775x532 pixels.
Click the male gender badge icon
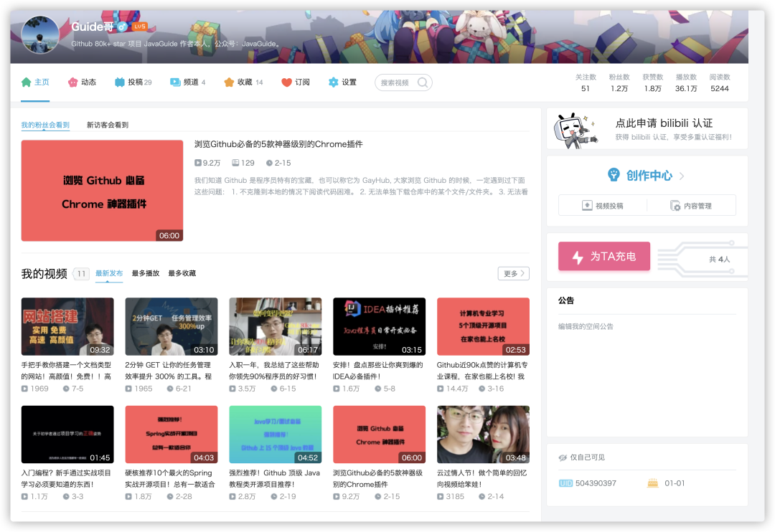click(122, 27)
